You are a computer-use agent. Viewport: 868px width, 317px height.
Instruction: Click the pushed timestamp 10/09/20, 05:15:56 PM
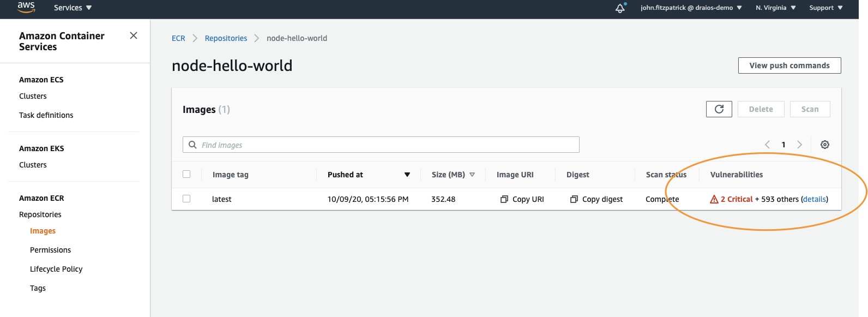tap(368, 199)
